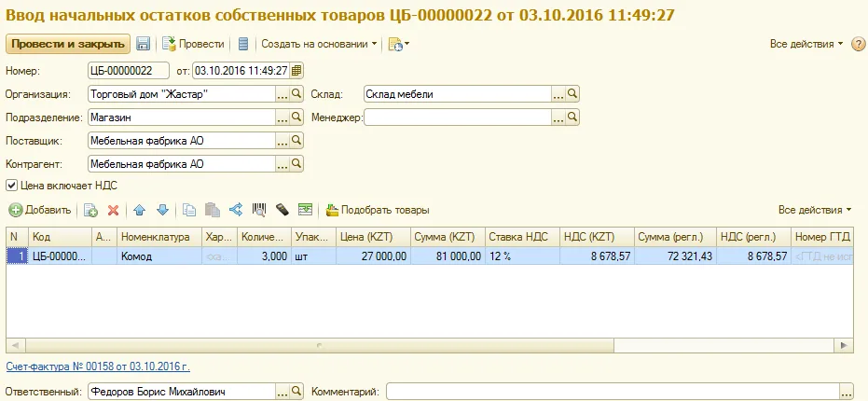Open search magnifier for Ответственный field
Image resolution: width=868 pixels, height=401 pixels.
tap(296, 392)
